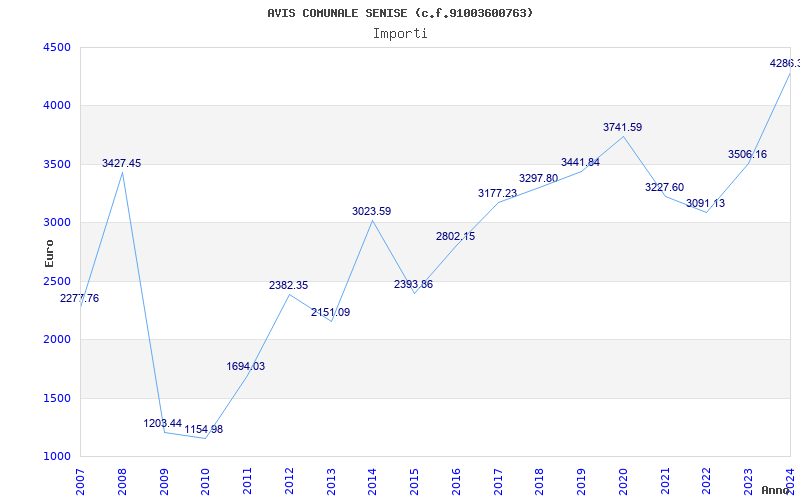Click the 2024 data value label starting 4286

click(785, 64)
